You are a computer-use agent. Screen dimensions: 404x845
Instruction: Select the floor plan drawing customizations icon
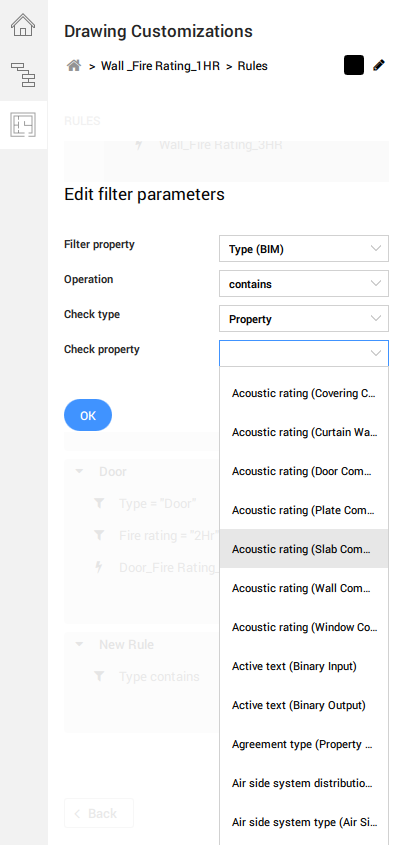pos(23,125)
